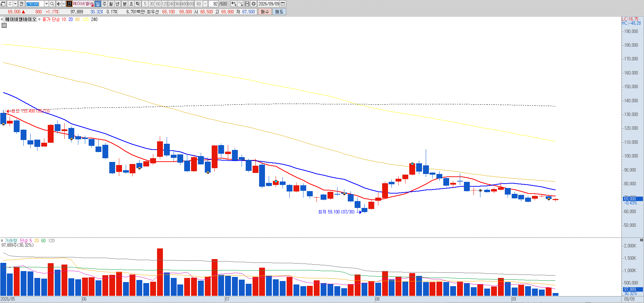Screen dimensions: 644x303
Task: Click the stock name field 에이비엘바이오 in toolbar
Action: coord(83,4)
